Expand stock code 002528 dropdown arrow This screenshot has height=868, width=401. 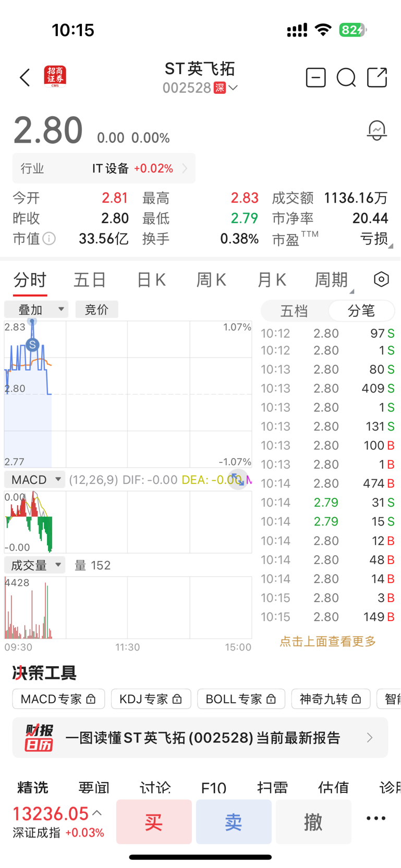(x=233, y=88)
